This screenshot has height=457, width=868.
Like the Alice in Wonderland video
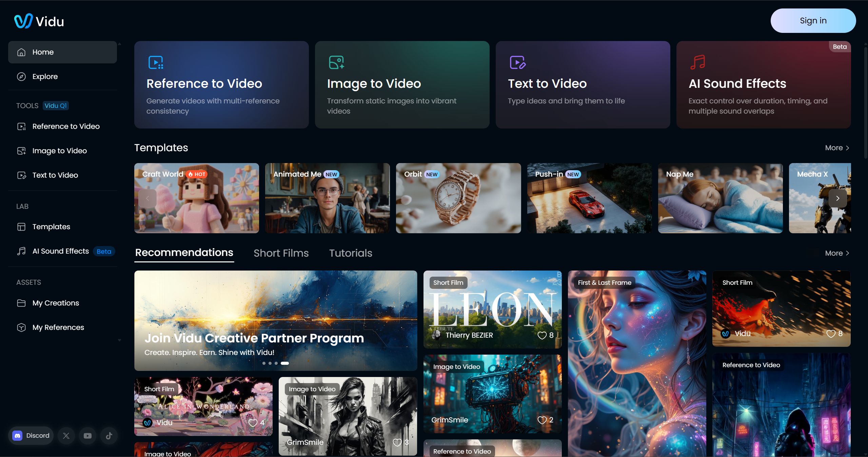253,423
